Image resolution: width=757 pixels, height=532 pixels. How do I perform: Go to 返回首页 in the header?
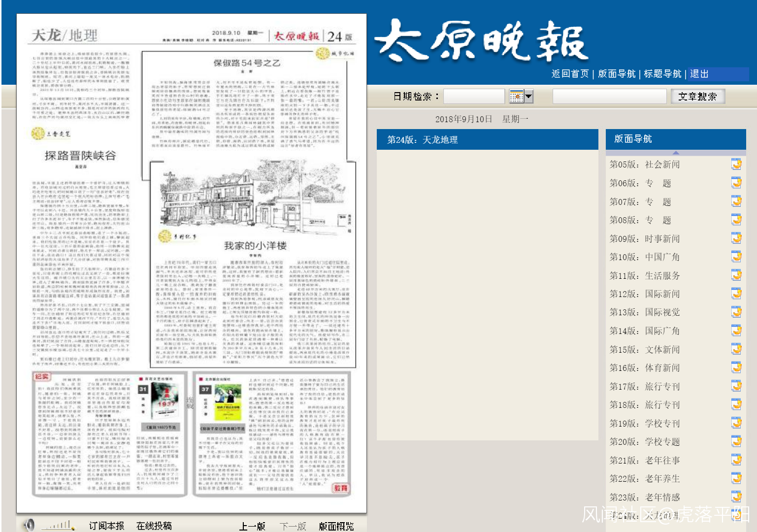pos(570,74)
